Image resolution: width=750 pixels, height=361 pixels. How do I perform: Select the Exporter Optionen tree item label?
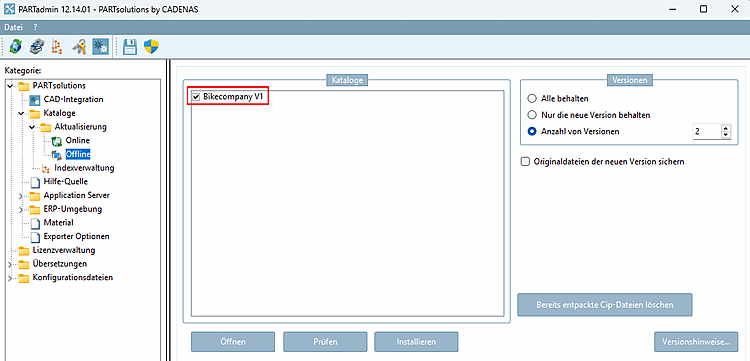click(77, 237)
